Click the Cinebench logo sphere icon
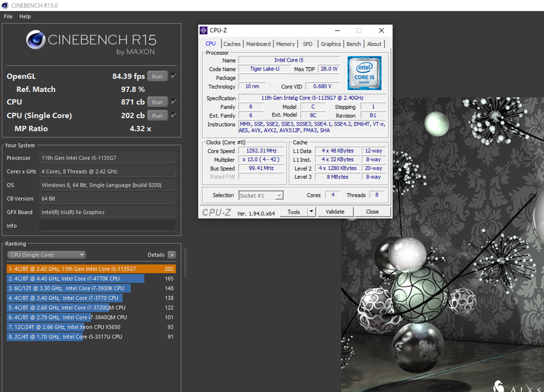The width and height of the screenshot is (544, 392). pyautogui.click(x=36, y=40)
